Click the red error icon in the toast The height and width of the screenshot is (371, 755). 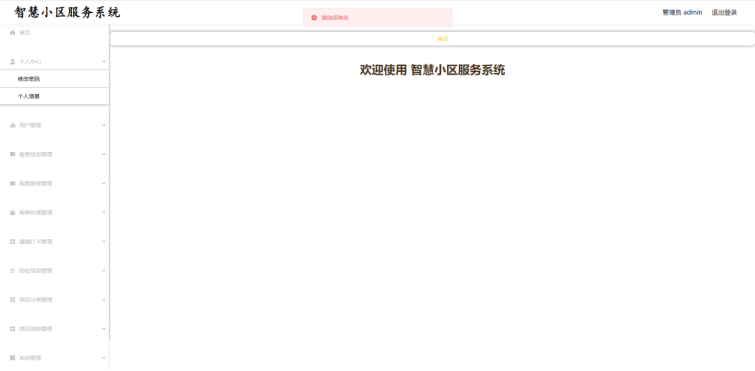314,18
